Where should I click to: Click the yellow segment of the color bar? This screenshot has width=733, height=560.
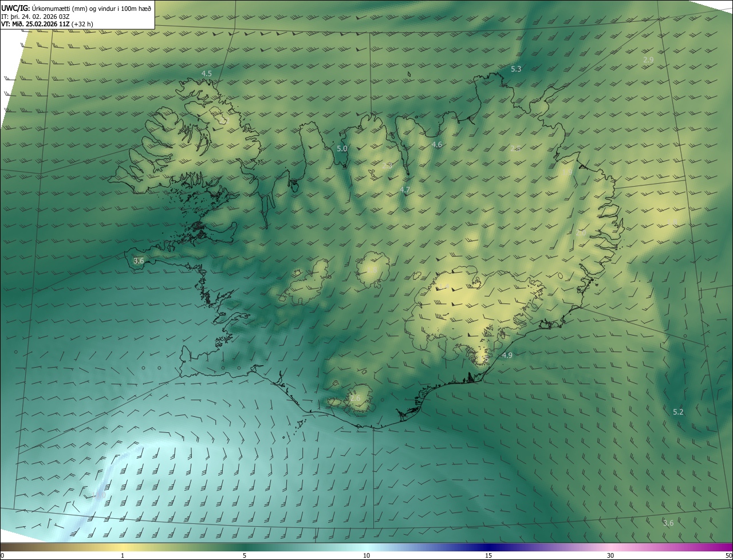pos(123,547)
